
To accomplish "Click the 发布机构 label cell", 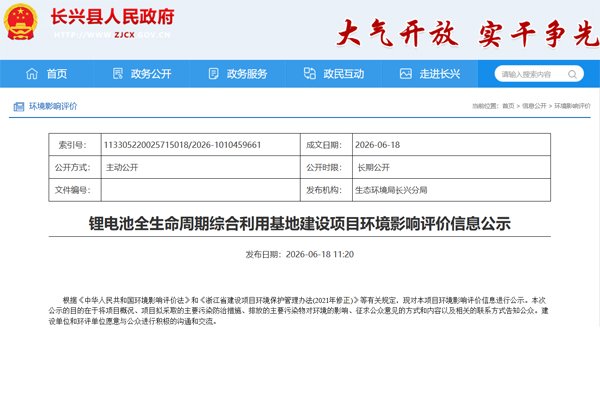I will pyautogui.click(x=326, y=190).
